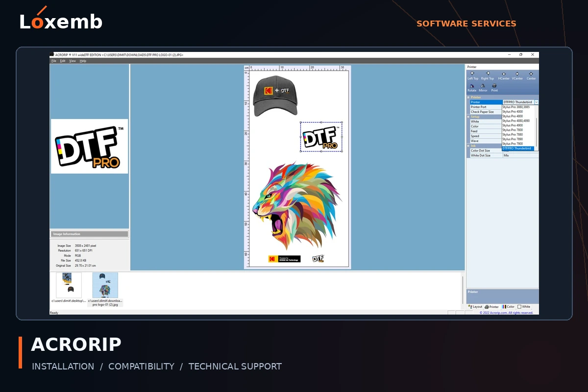Click the Image Size 3508 x 2481 value

tap(85, 245)
